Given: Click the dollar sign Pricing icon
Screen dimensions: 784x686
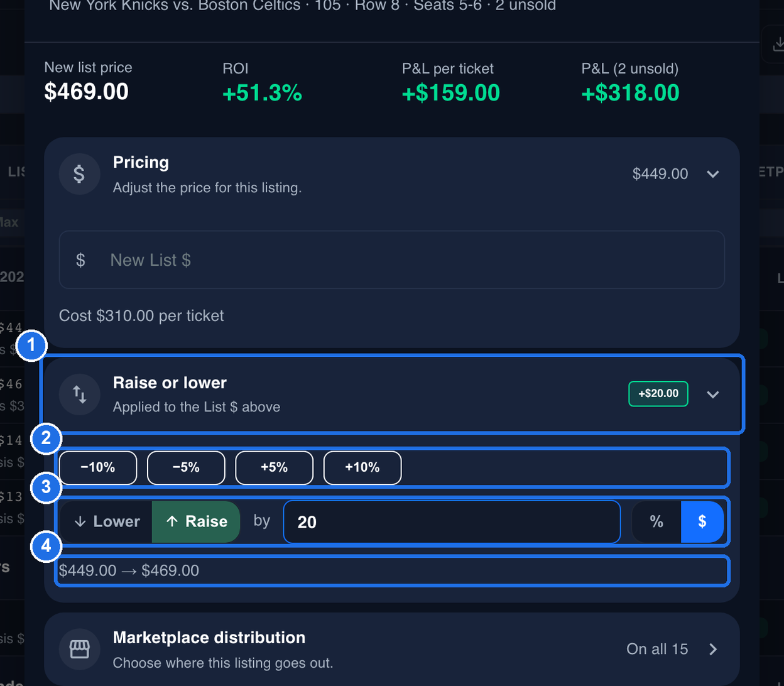Looking at the screenshot, I should tap(79, 174).
